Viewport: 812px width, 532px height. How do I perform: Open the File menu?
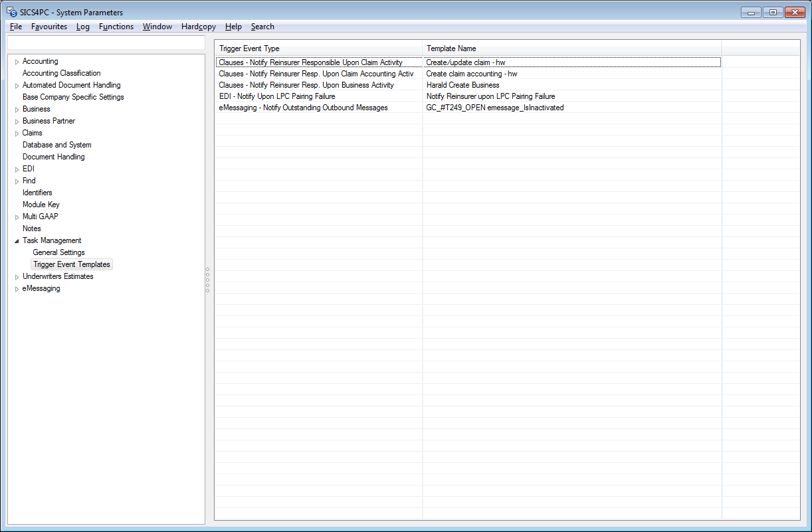tap(16, 27)
